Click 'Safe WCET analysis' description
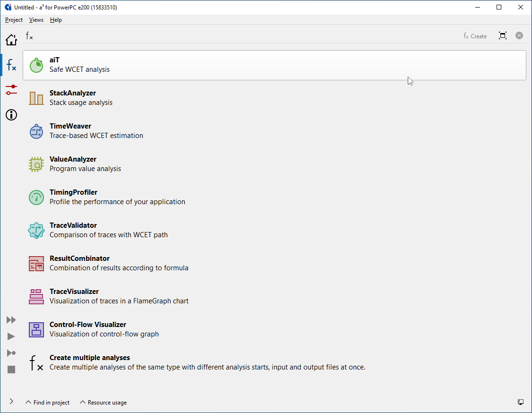Image resolution: width=532 pixels, height=413 pixels. tap(80, 69)
